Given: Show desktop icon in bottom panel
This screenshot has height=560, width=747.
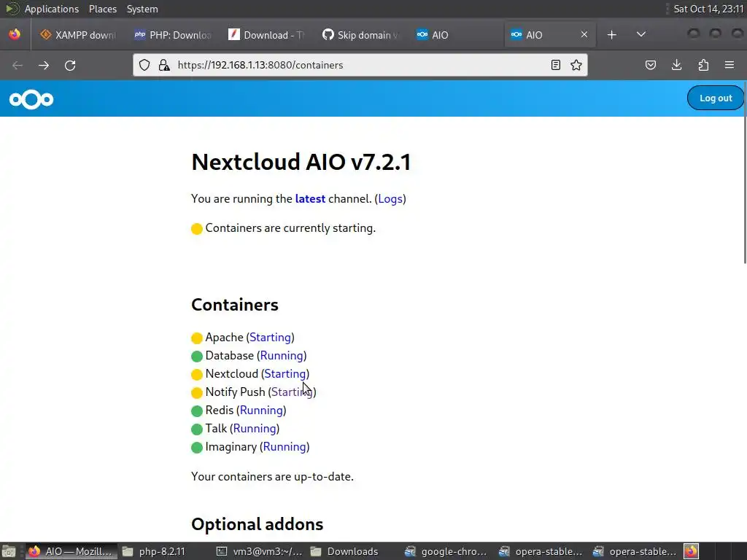Looking at the screenshot, I should coord(9,551).
